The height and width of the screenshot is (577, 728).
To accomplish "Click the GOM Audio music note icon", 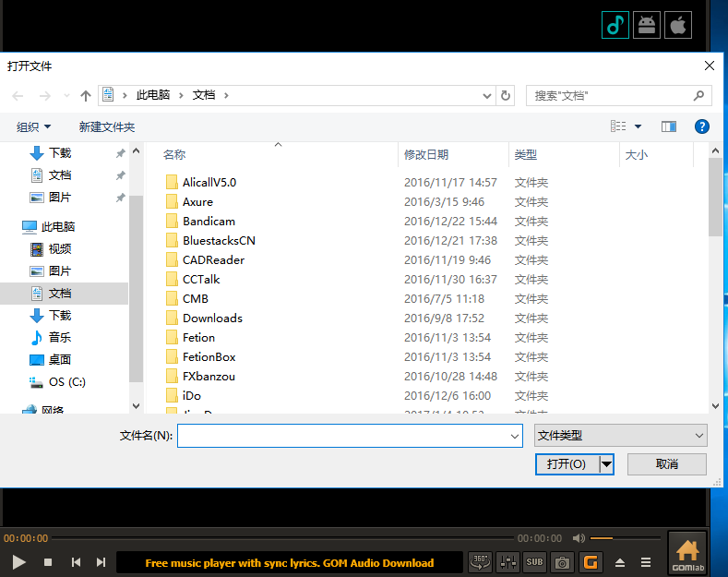I will [615, 25].
